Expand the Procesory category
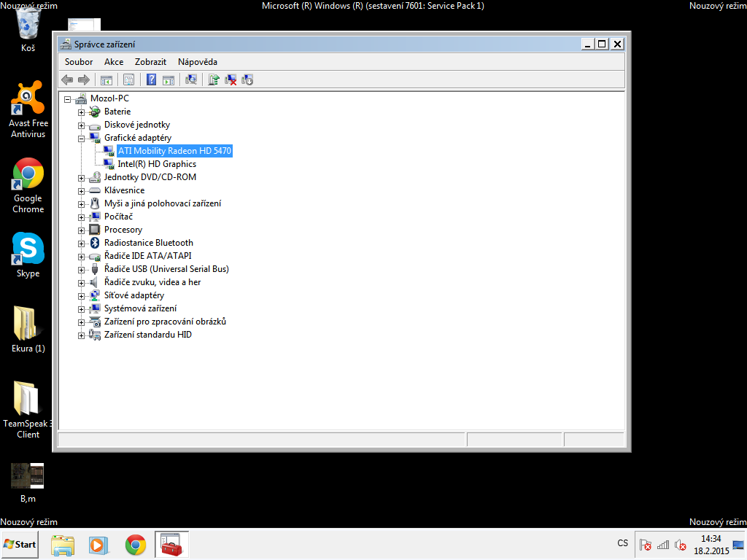The width and height of the screenshot is (747, 560). pyautogui.click(x=82, y=231)
